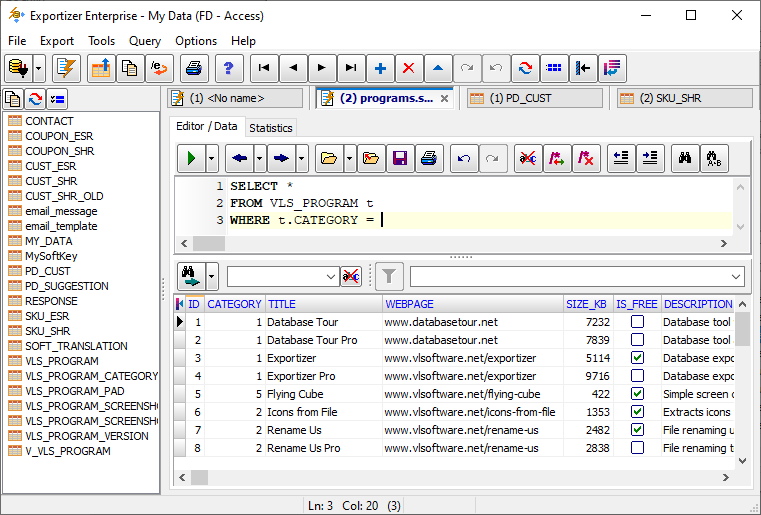The image size is (761, 515).
Task: Run the query with green play button
Action: [x=191, y=158]
